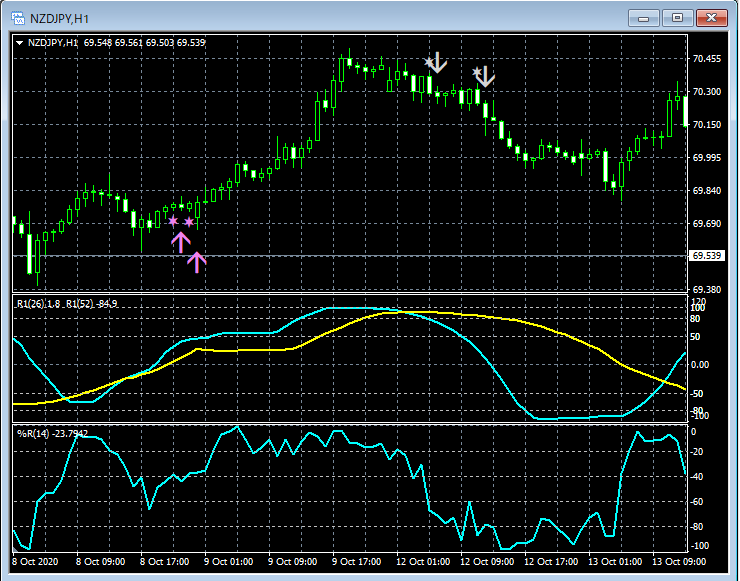Click time axis label 9 Oct 09:00

292,562
